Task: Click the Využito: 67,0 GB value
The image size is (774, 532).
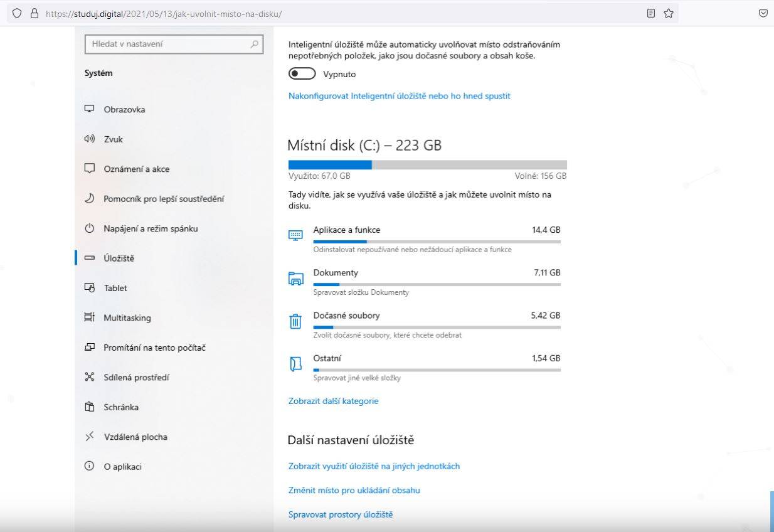Action: coord(319,176)
